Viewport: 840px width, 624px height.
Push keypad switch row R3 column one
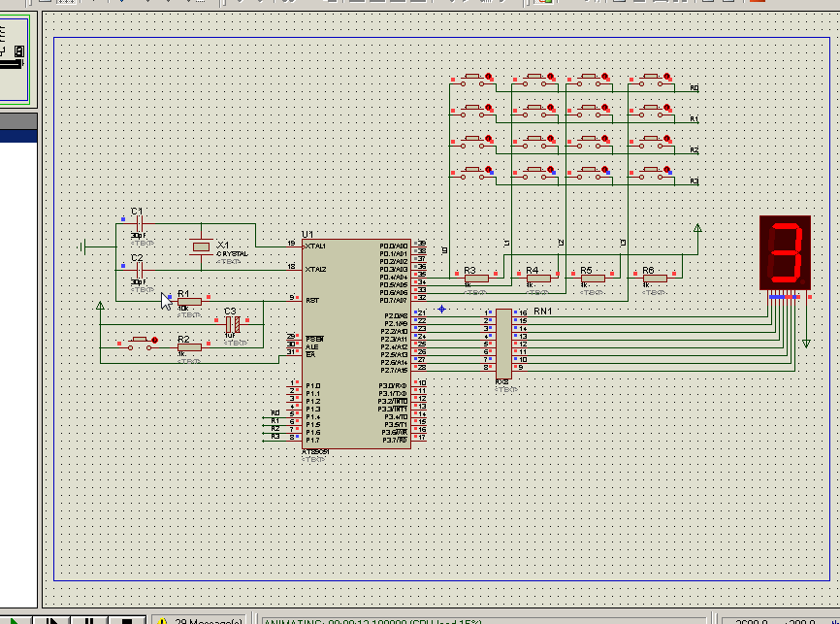[472, 173]
